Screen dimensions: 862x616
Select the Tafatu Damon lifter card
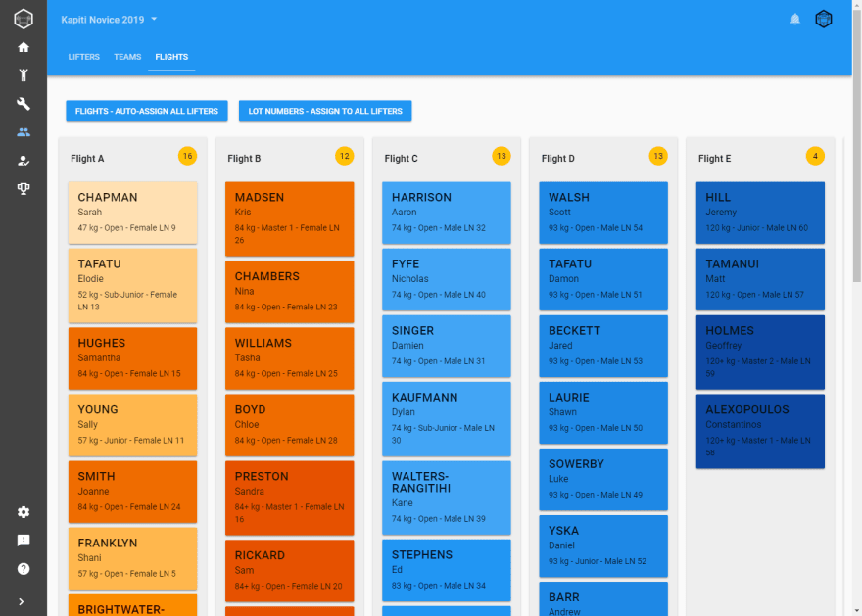click(603, 279)
